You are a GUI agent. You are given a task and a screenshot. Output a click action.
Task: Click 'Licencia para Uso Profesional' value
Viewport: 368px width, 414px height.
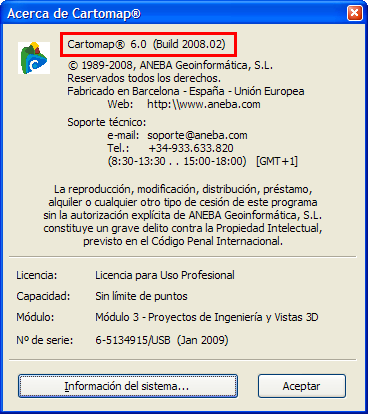click(x=165, y=275)
